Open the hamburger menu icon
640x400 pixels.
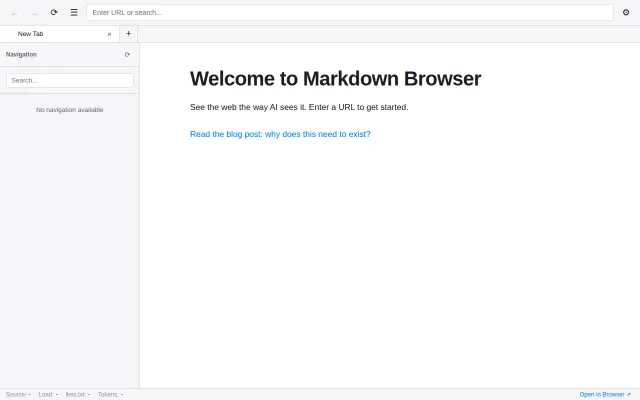coord(74,12)
